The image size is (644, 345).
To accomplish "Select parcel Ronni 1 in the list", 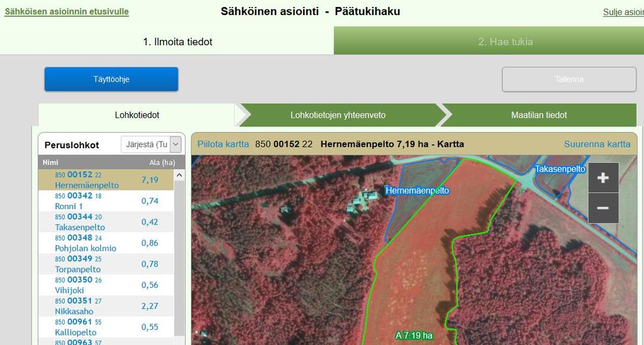I will (106, 201).
